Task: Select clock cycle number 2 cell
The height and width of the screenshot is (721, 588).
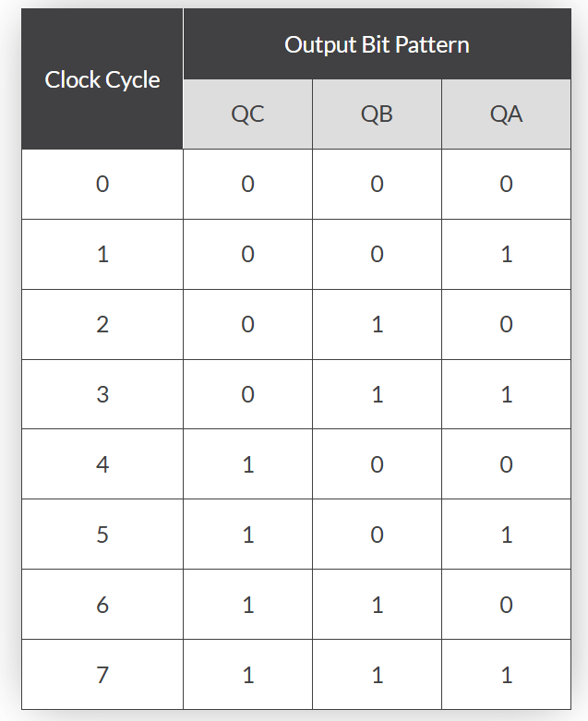Action: [x=102, y=324]
